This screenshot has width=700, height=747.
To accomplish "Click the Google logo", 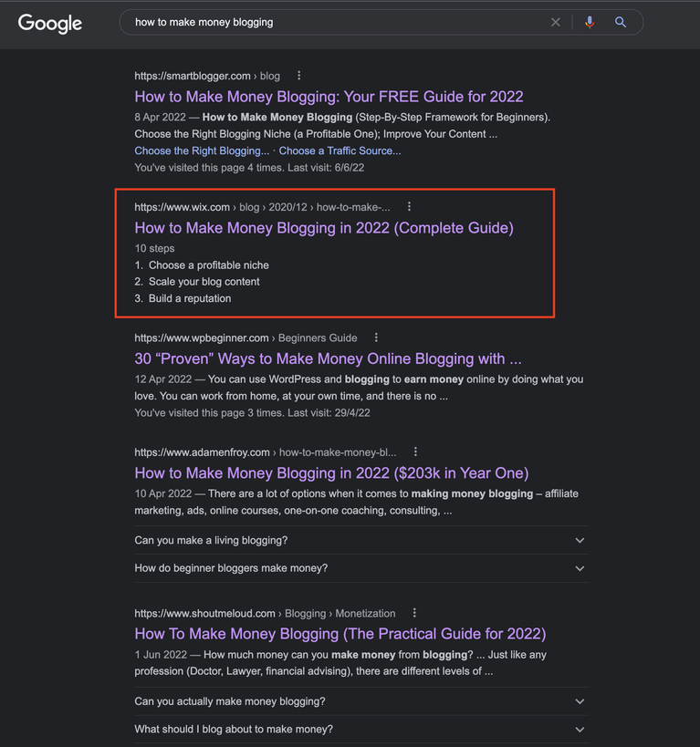I will point(50,23).
